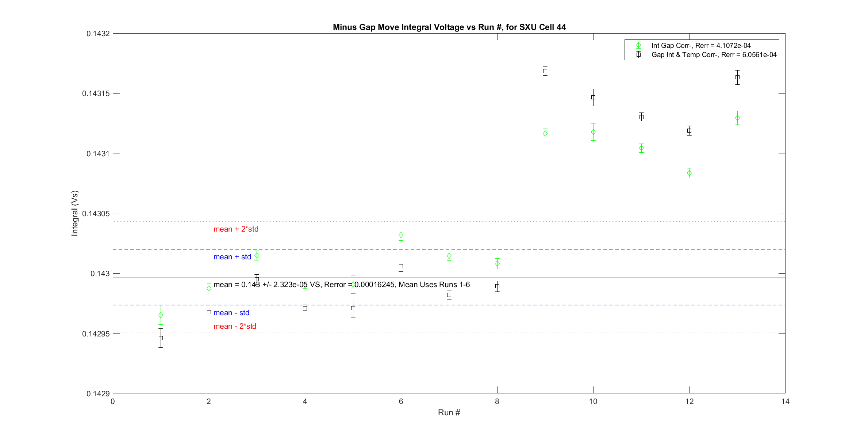Click 'Int Gap Corr-' legend entry text

click(x=701, y=45)
